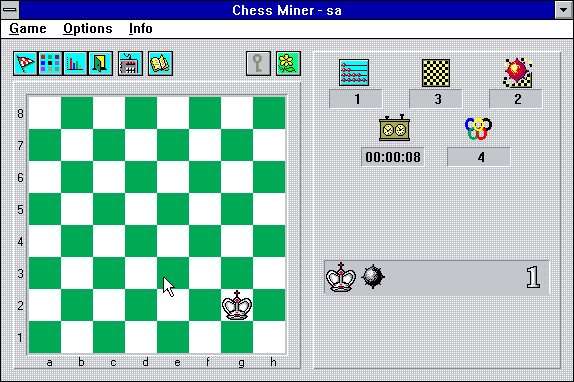Open the colored squares grid icon

tap(50, 64)
